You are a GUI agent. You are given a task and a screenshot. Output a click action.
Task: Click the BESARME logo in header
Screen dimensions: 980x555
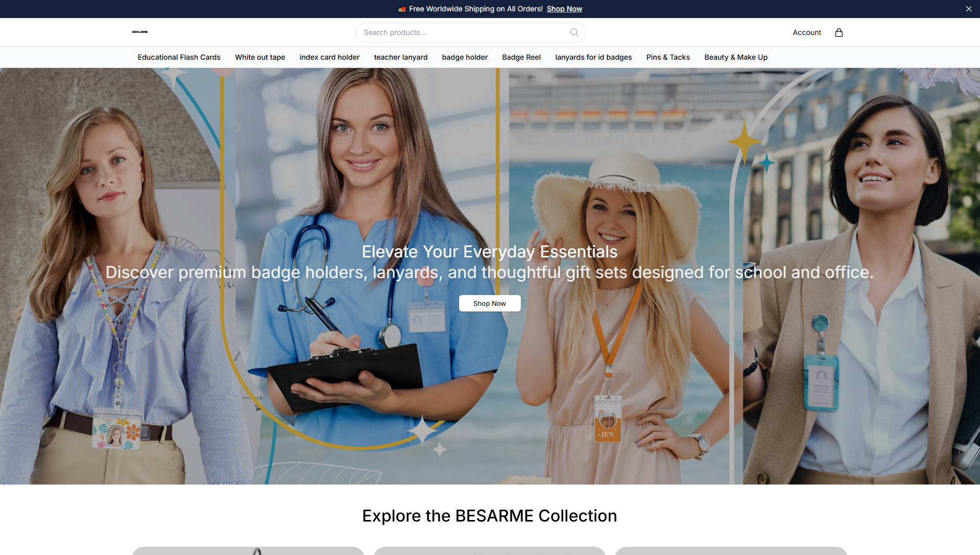(140, 32)
